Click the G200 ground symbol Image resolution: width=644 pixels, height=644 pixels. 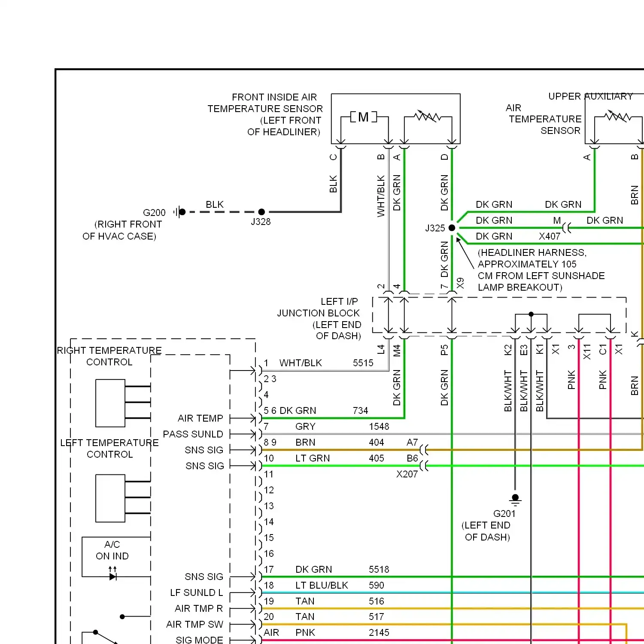point(179,212)
